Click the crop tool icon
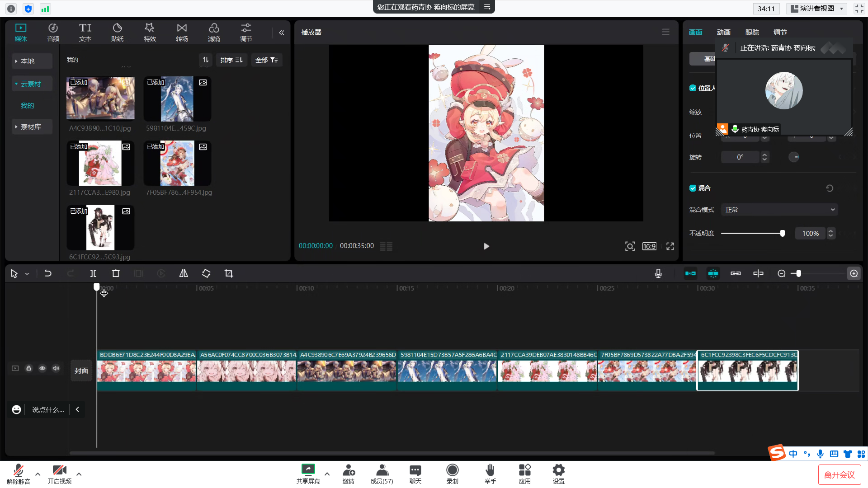This screenshot has width=868, height=488. coord(229,273)
